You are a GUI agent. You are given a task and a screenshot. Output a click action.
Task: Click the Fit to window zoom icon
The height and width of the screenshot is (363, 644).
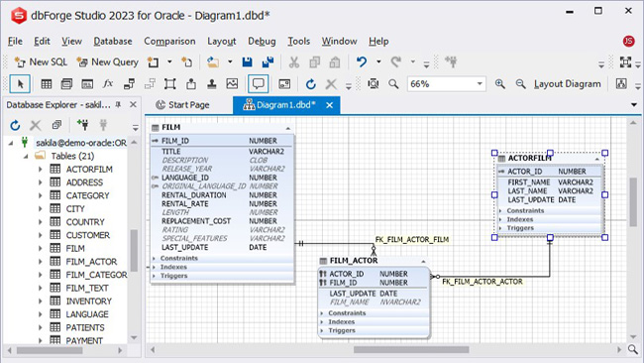point(373,84)
